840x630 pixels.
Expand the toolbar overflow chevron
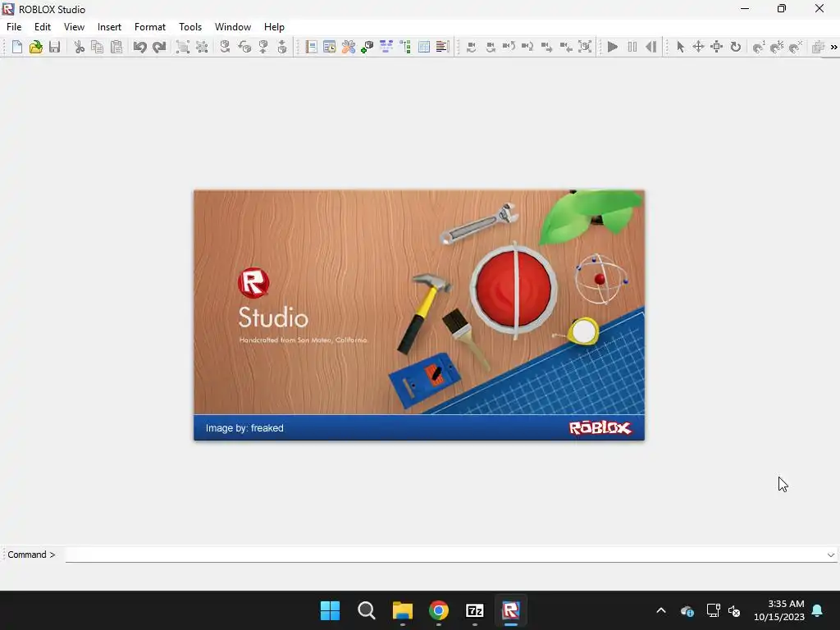tap(833, 47)
